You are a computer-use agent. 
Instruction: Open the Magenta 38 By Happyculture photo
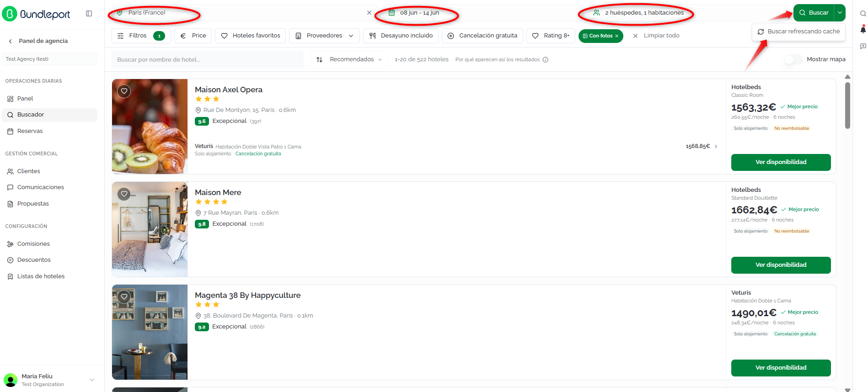[x=150, y=332]
